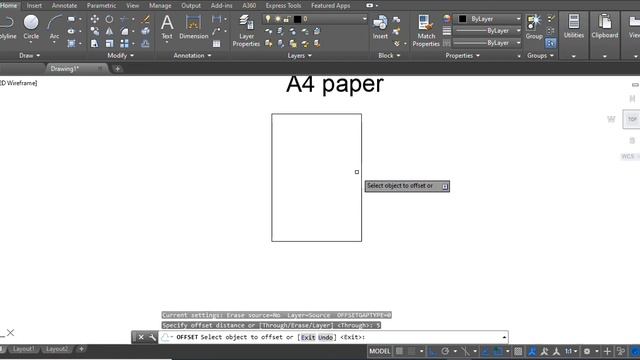Open the ByLayer lineweight dropdown
This screenshot has height=360, width=640.
click(x=487, y=31)
